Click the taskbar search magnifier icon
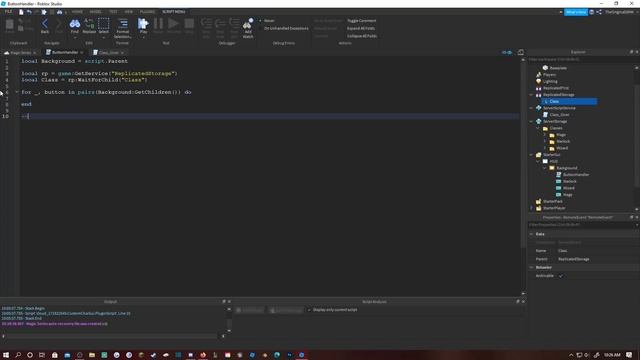Viewport: 640px width, 360px height. [x=18, y=355]
